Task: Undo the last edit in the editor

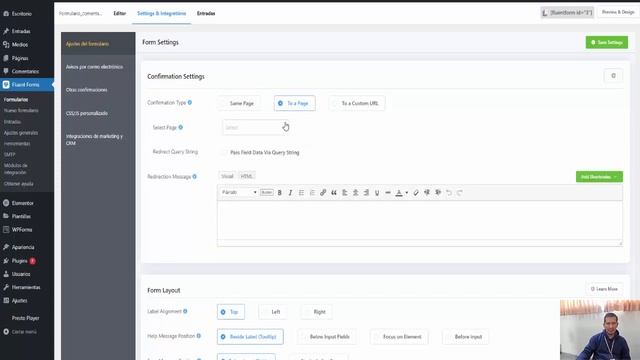Action: tap(449, 193)
